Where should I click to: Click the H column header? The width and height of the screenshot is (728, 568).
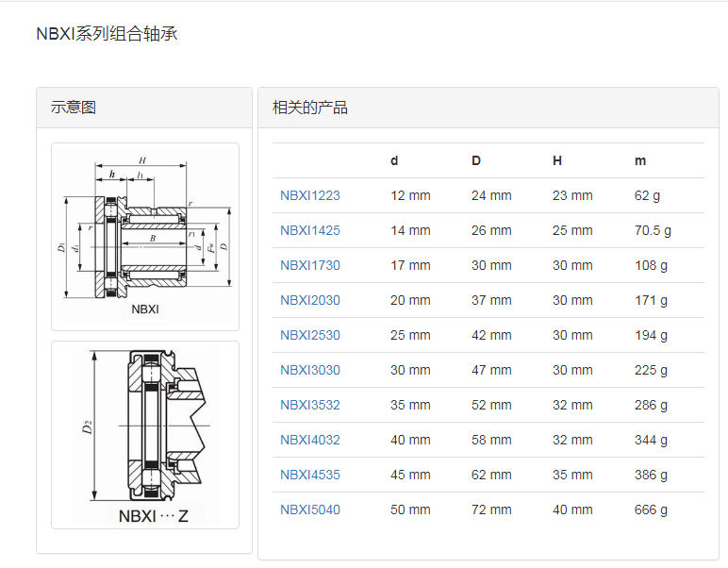pos(557,161)
